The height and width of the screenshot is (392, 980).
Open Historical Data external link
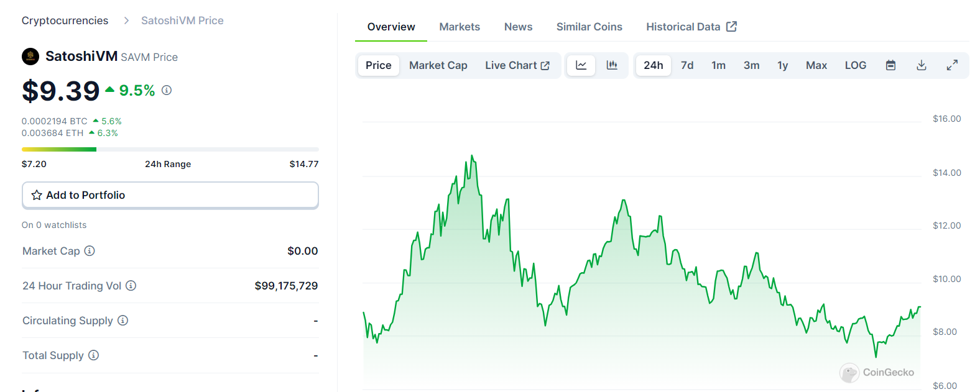pos(691,27)
